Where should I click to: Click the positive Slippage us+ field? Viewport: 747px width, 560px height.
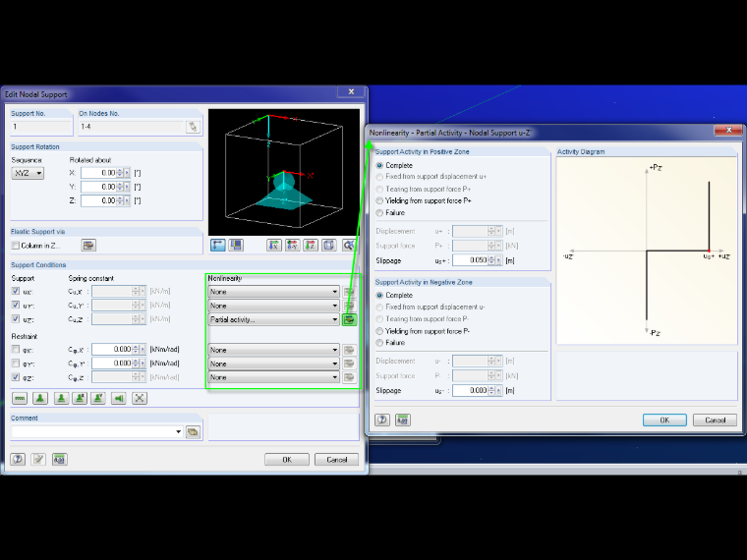tap(470, 260)
